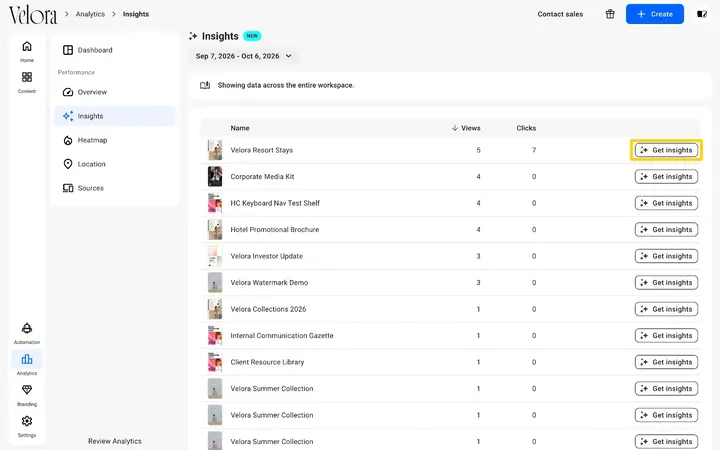Select Dashboard in sidebar menu

point(115,50)
